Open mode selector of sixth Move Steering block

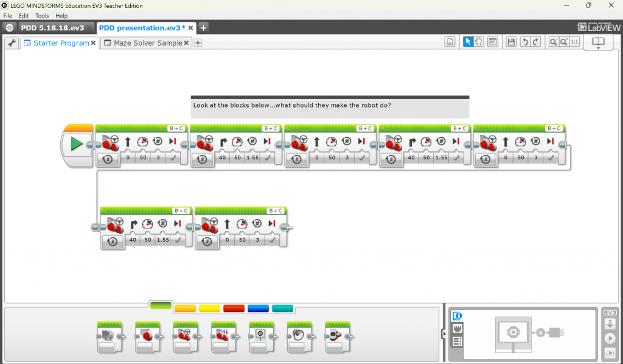(x=113, y=242)
